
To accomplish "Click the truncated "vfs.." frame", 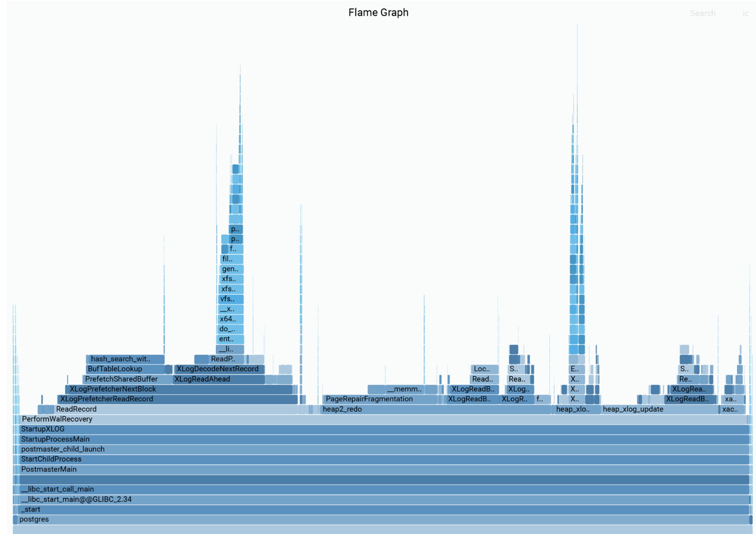I will coord(231,299).
